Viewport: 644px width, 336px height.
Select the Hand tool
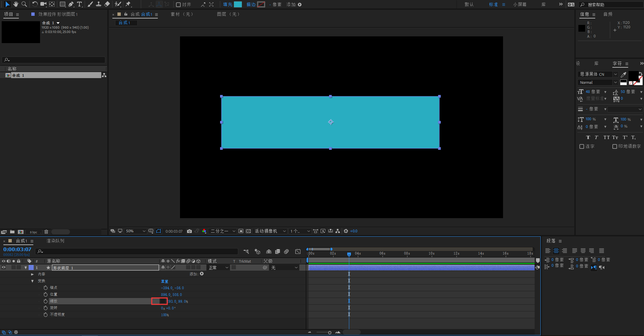tap(15, 4)
